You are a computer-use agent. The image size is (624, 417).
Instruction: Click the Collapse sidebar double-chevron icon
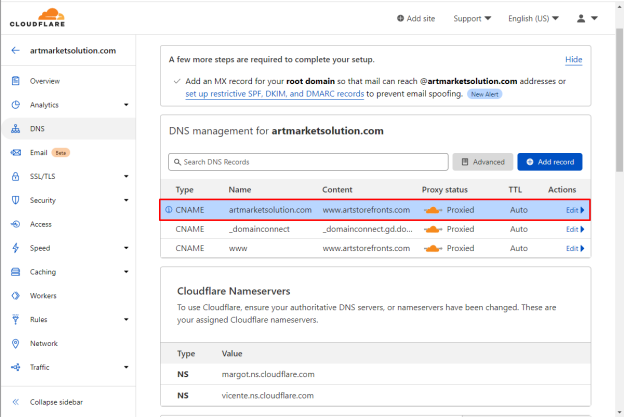tap(16, 402)
